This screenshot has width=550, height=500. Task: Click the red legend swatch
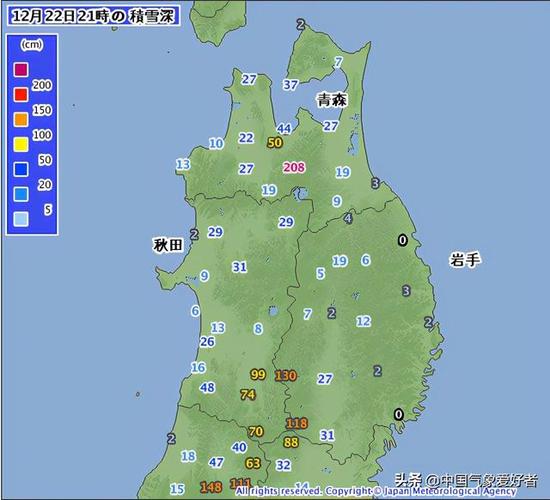coord(21,94)
